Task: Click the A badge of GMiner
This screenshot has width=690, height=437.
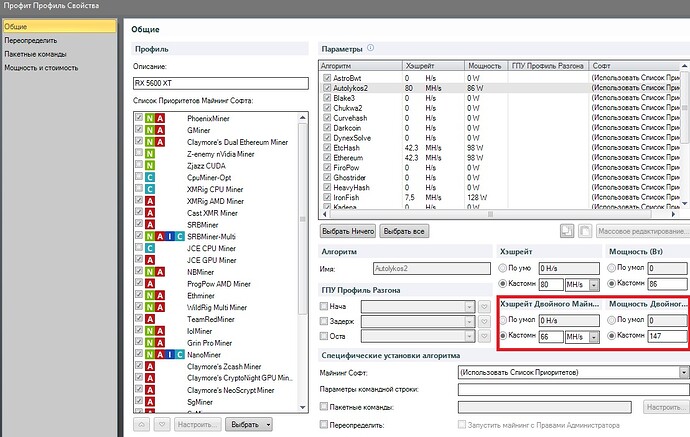Action: click(160, 130)
